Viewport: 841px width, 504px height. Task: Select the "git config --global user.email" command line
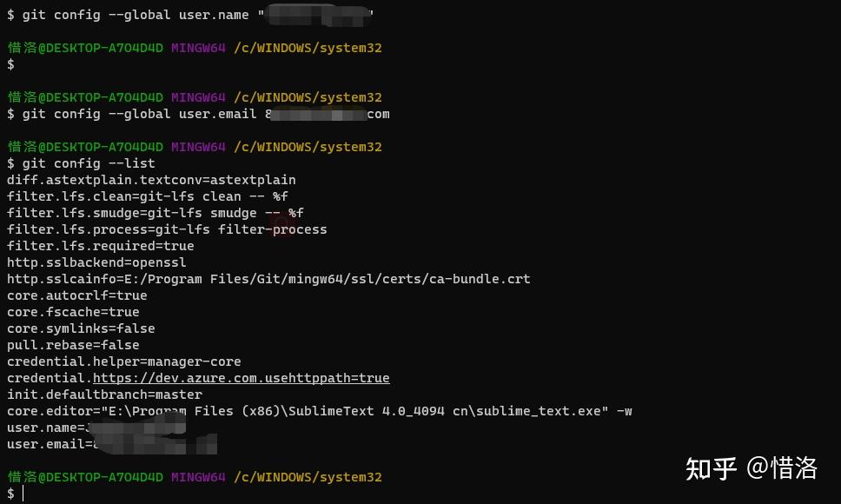139,114
